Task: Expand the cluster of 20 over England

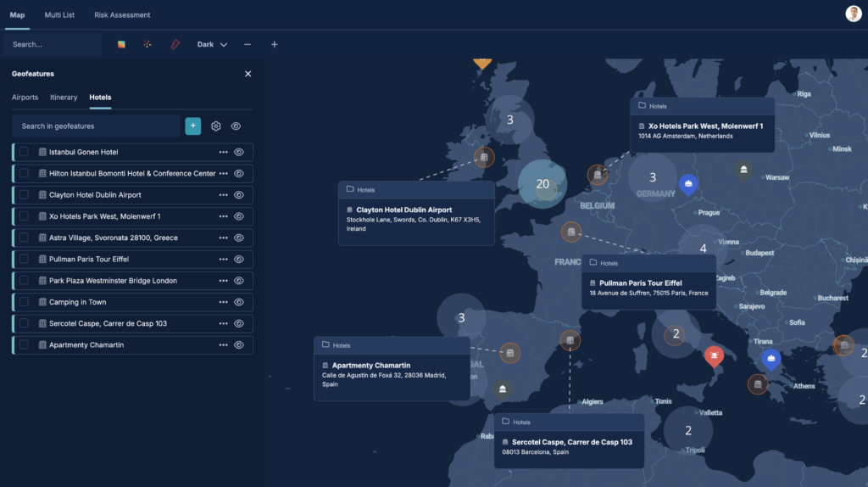Action: tap(542, 184)
